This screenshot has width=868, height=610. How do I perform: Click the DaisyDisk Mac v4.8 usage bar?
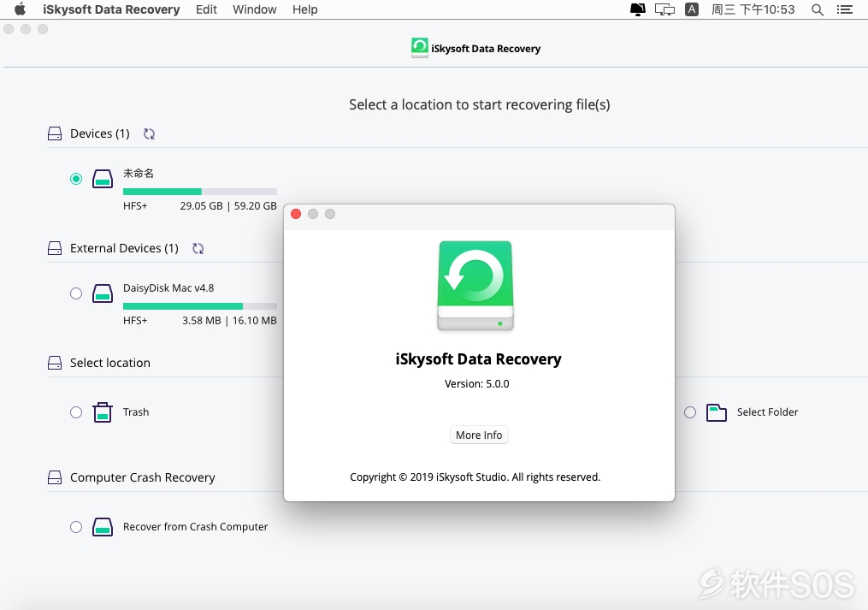(200, 306)
